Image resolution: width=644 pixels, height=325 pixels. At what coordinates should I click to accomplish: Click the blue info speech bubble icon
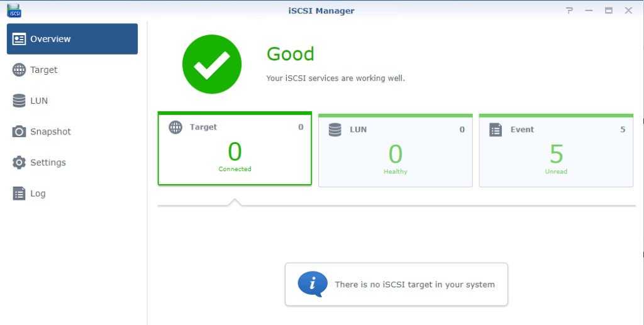click(x=313, y=284)
